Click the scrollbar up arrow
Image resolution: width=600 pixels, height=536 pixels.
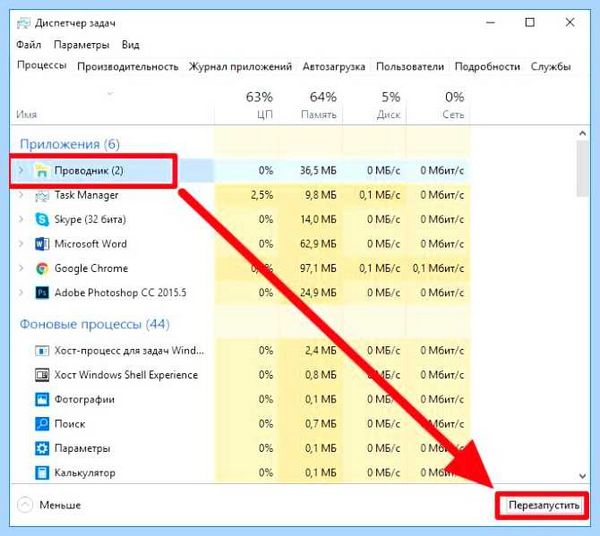tap(582, 133)
